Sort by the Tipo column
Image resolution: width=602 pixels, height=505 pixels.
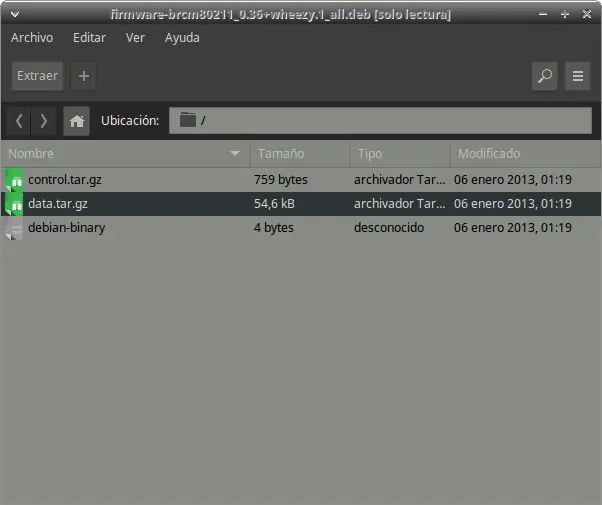400,154
